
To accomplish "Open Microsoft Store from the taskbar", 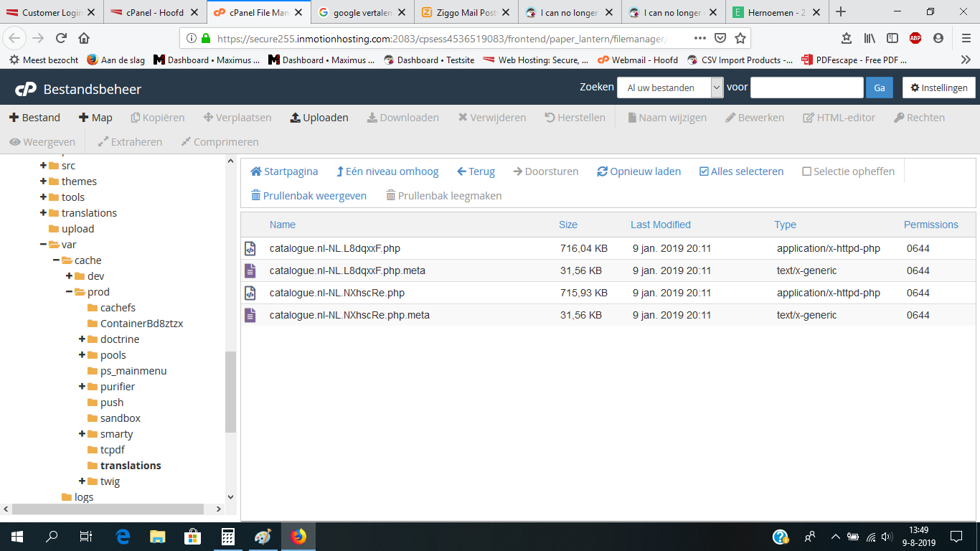I will point(192,537).
